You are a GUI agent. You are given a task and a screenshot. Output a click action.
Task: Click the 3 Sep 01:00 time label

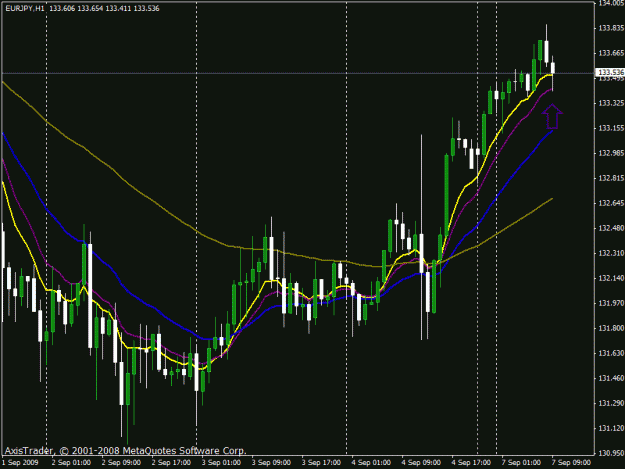[221, 463]
